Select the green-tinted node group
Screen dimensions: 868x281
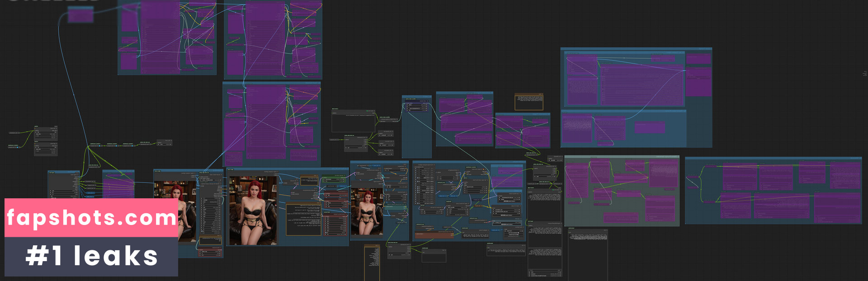(x=621, y=191)
